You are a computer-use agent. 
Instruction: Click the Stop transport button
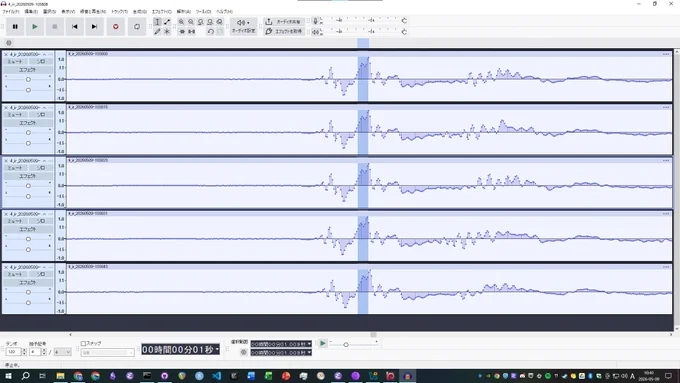(x=55, y=26)
